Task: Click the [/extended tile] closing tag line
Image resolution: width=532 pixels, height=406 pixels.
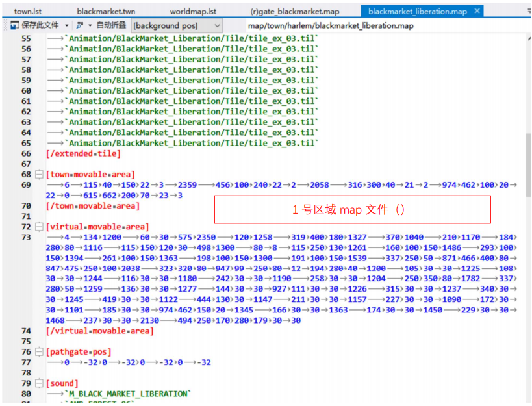Action: click(83, 153)
